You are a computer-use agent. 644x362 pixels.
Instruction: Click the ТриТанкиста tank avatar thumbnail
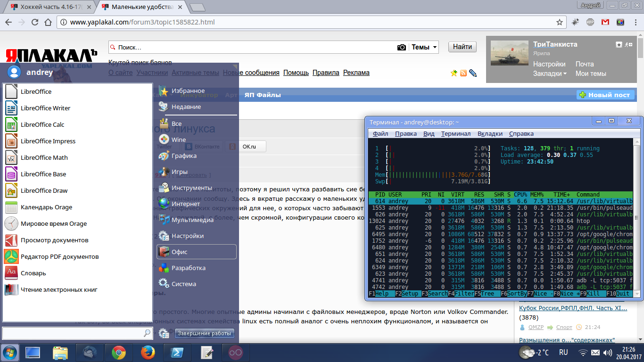pos(510,53)
